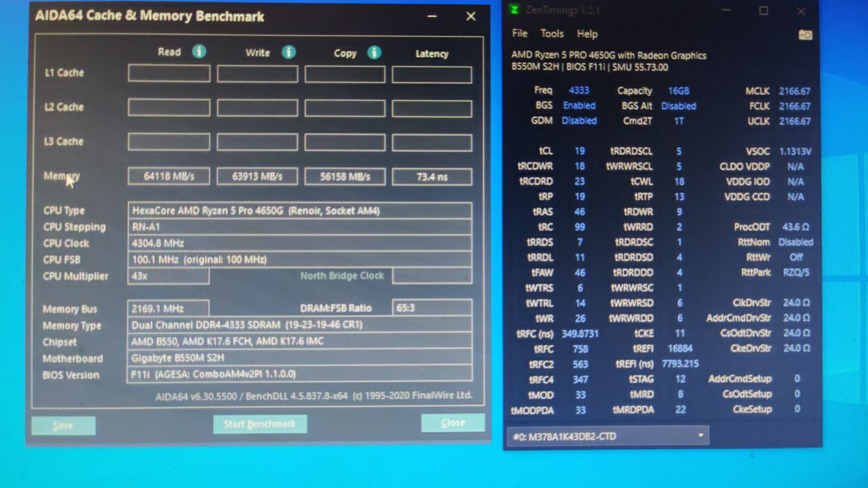
Task: Click the L3 Cache Latency result field
Action: (432, 142)
